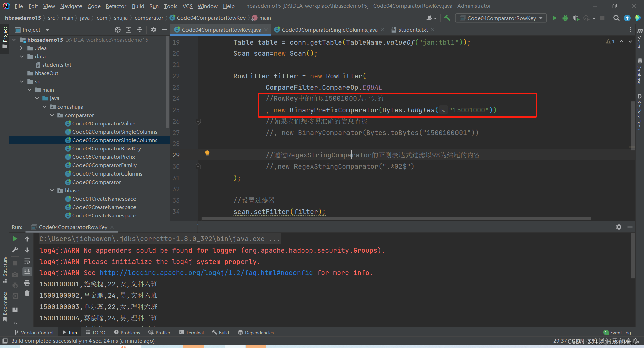The height and width of the screenshot is (348, 644).
Task: Run the Code04ComparatorRowKey configuration
Action: tap(554, 18)
